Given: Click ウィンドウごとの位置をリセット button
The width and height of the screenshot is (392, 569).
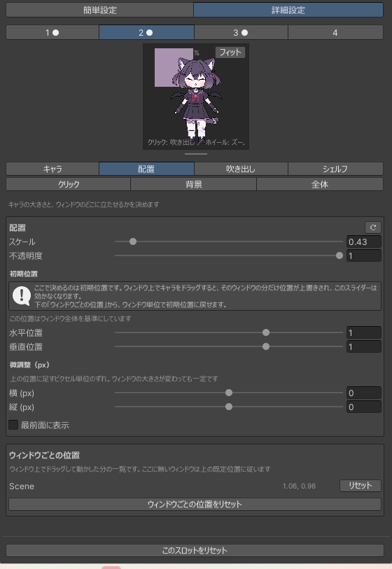Looking at the screenshot, I should 195,504.
